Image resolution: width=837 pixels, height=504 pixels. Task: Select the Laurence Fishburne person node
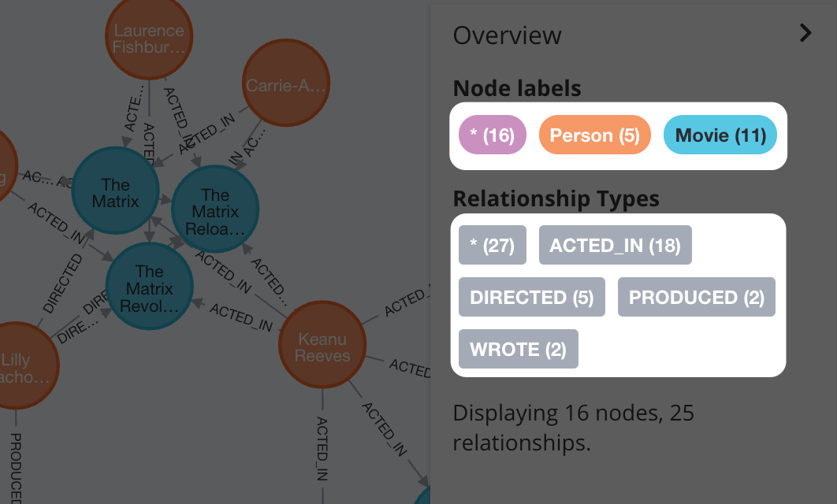pos(149,36)
